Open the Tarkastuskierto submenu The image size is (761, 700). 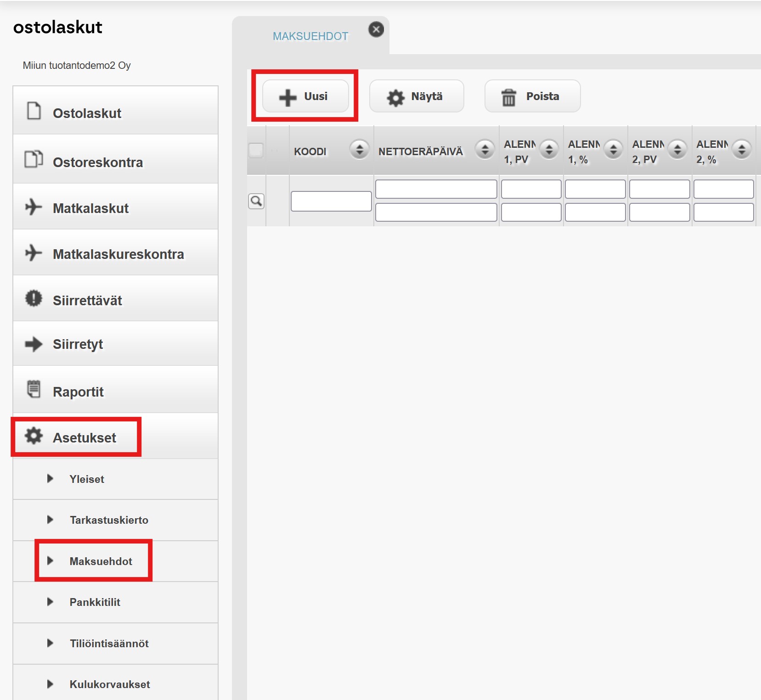coord(116,520)
